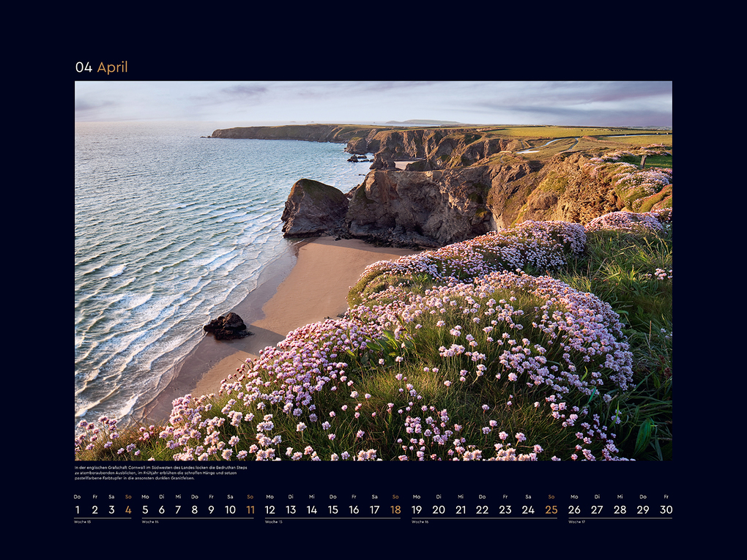Click date 15 in the calendar
This screenshot has width=747, height=560.
tap(332, 509)
